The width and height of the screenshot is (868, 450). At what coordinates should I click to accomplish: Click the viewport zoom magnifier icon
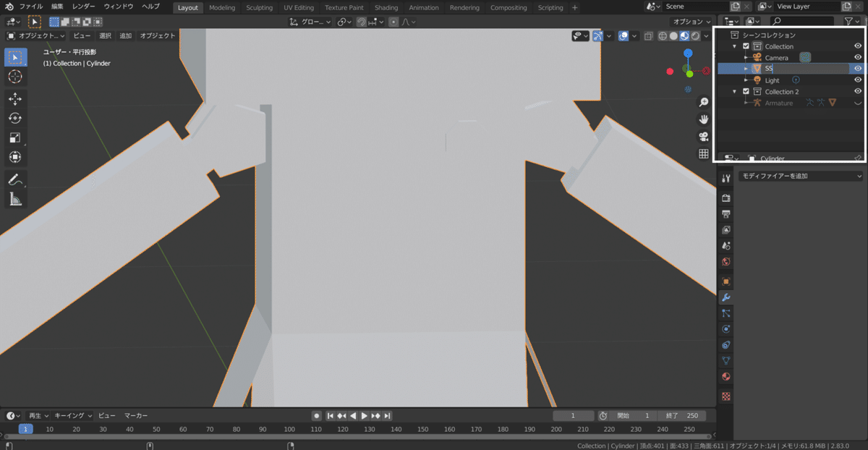(x=703, y=103)
